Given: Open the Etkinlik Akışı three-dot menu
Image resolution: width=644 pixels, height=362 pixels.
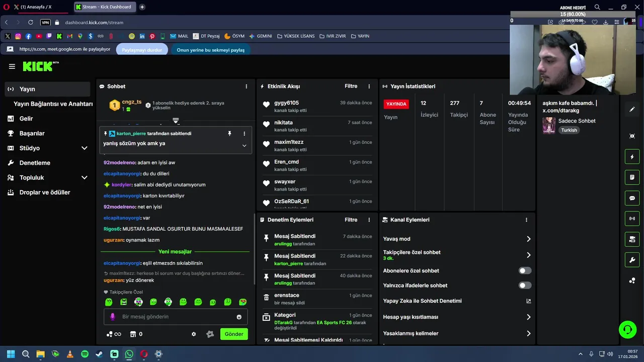Looking at the screenshot, I should 369,86.
